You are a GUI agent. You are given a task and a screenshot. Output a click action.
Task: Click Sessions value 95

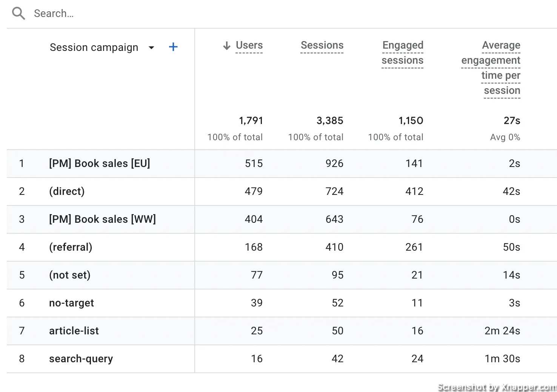tap(338, 275)
